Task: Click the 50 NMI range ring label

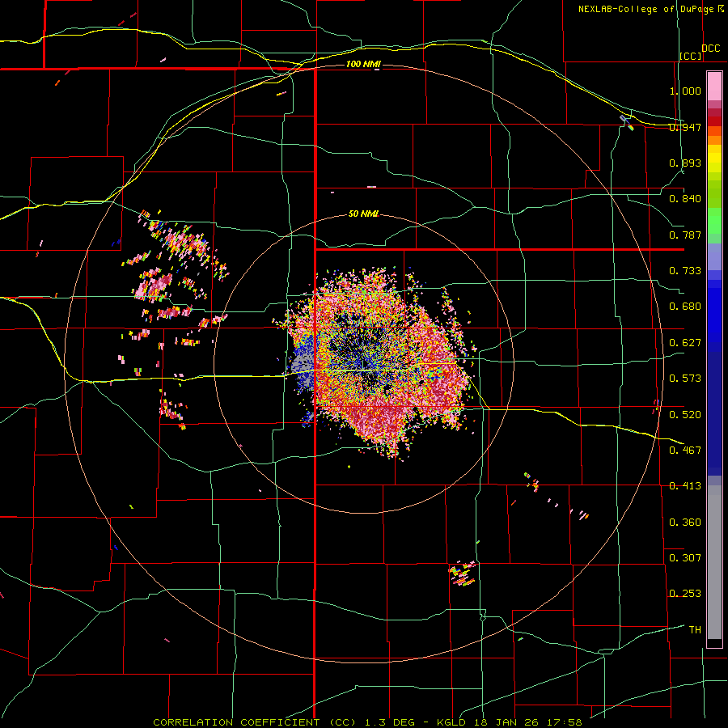Action: pos(363,214)
